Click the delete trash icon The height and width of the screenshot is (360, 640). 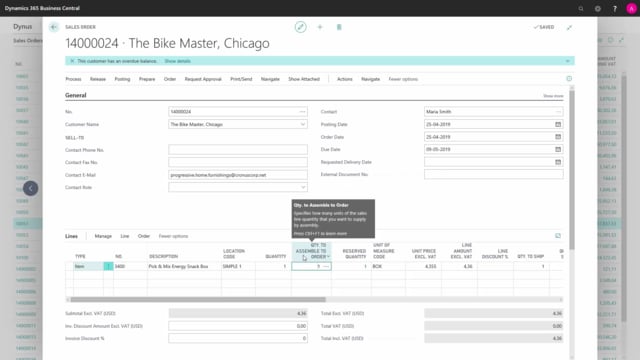coord(339,27)
